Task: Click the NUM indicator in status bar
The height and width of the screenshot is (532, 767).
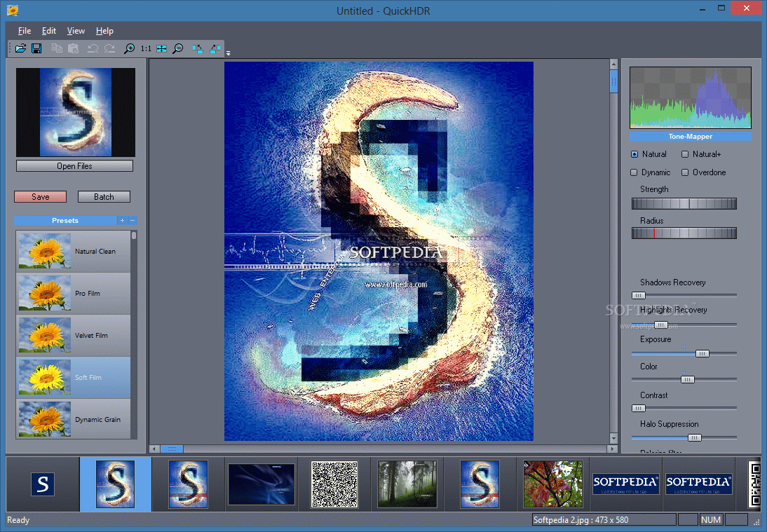Action: point(711,520)
